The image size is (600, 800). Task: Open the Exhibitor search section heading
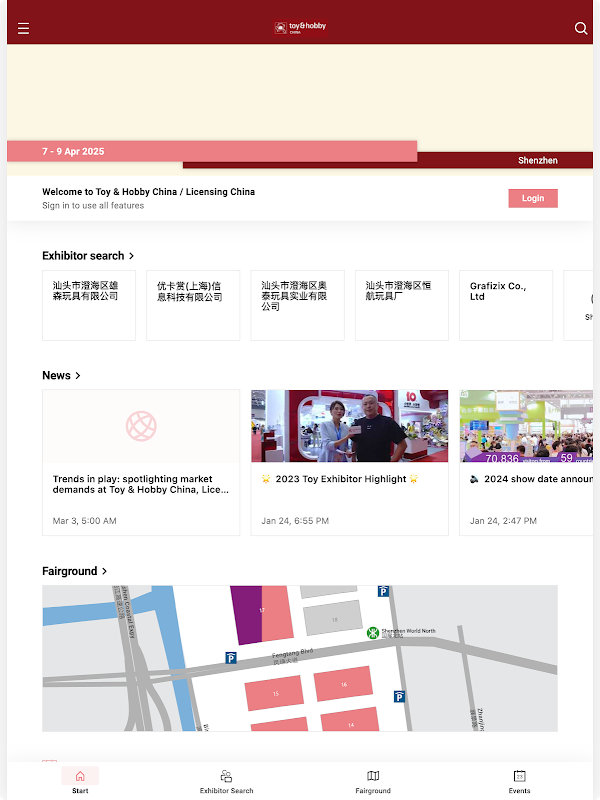(83, 256)
